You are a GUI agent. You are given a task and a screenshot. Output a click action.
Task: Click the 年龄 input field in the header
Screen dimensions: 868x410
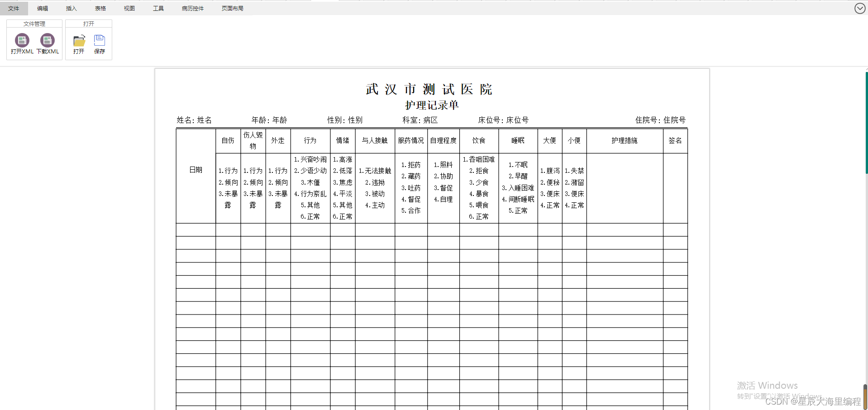280,120
